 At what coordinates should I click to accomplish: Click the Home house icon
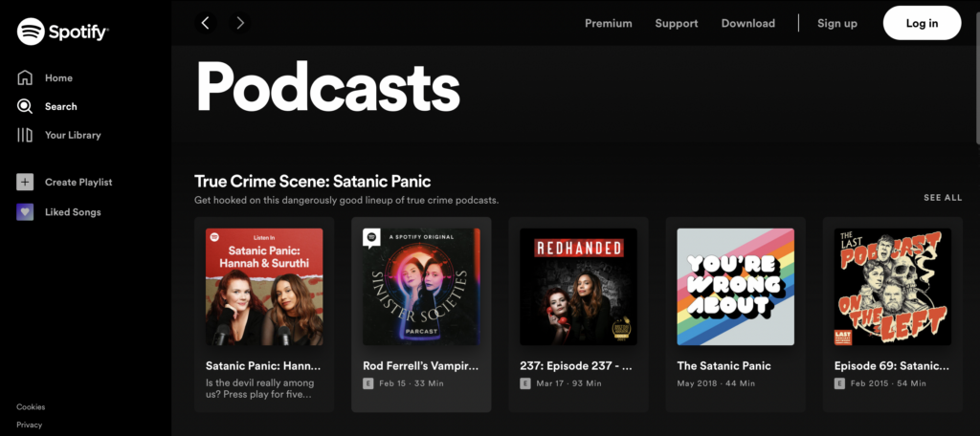(x=25, y=78)
